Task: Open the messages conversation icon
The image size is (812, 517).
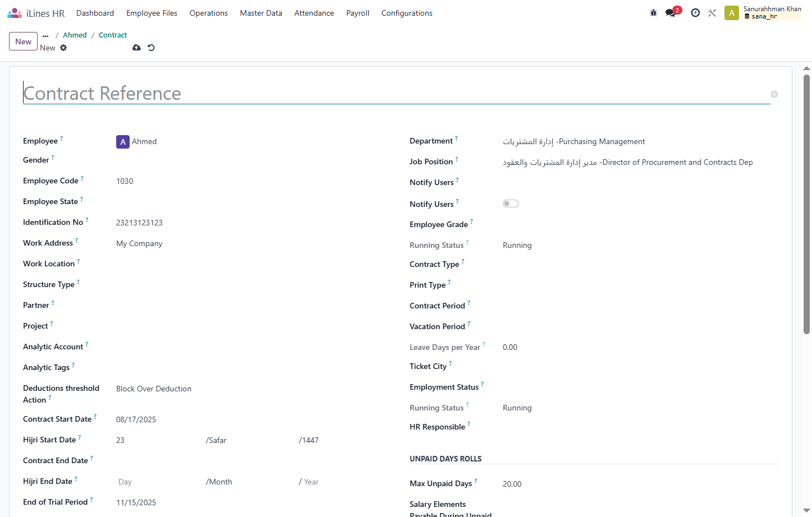Action: click(671, 13)
